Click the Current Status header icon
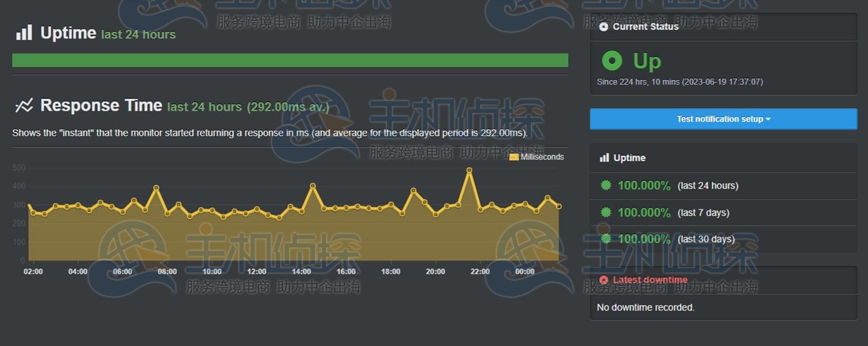 [604, 27]
